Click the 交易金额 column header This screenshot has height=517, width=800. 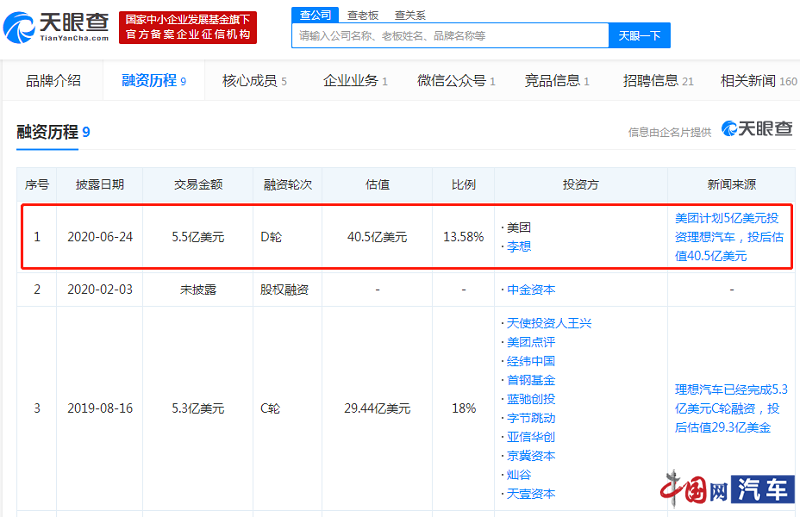point(198,184)
